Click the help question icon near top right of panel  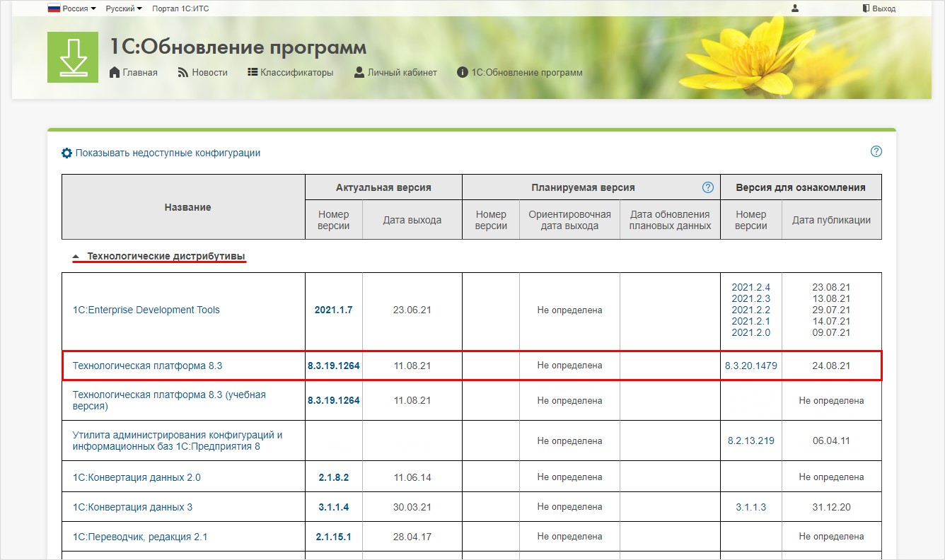coord(876,151)
